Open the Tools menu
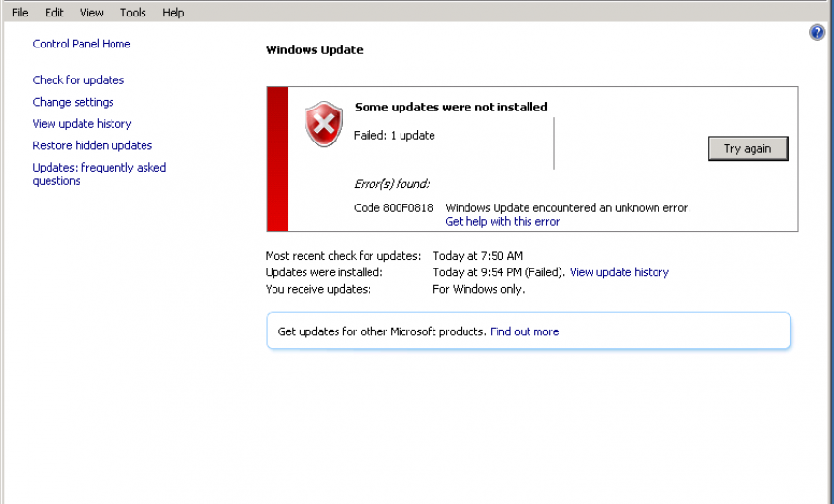 (133, 13)
